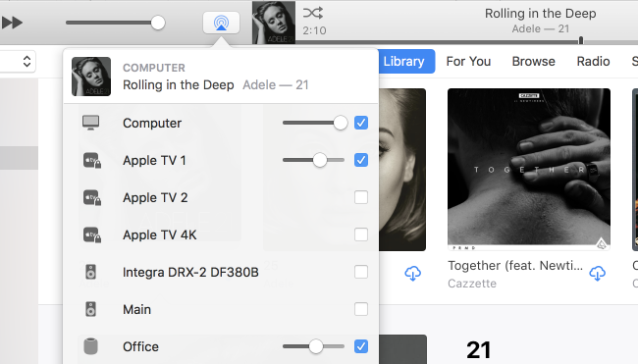The height and width of the screenshot is (364, 638).
Task: Download the Adele album with cloud icon
Action: pyautogui.click(x=412, y=274)
